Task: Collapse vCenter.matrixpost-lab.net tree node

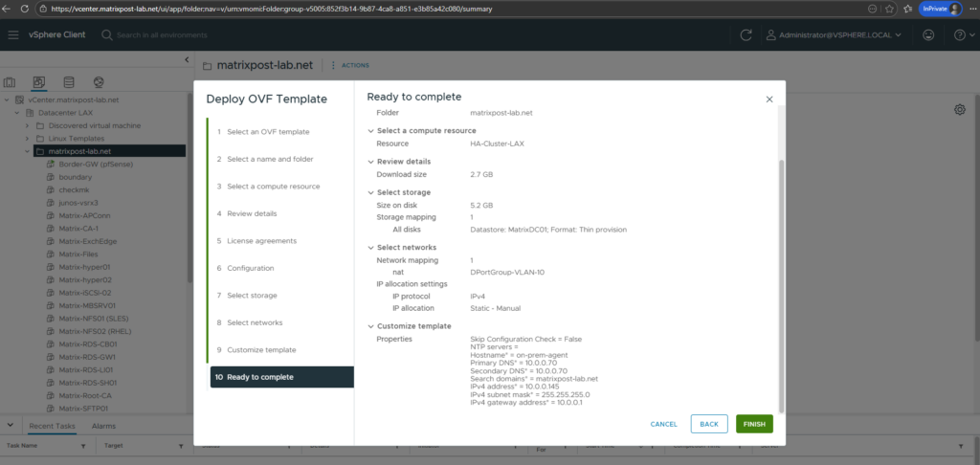Action: pos(7,100)
